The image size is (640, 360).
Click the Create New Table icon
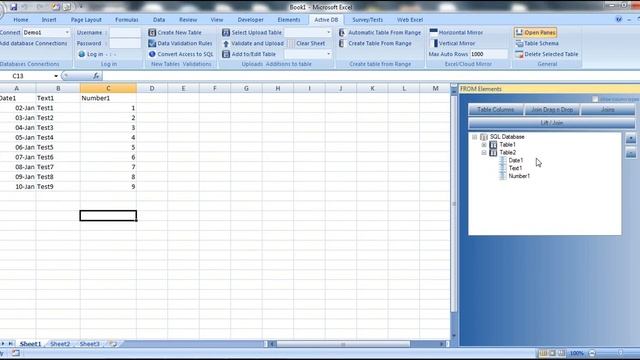pyautogui.click(x=152, y=32)
